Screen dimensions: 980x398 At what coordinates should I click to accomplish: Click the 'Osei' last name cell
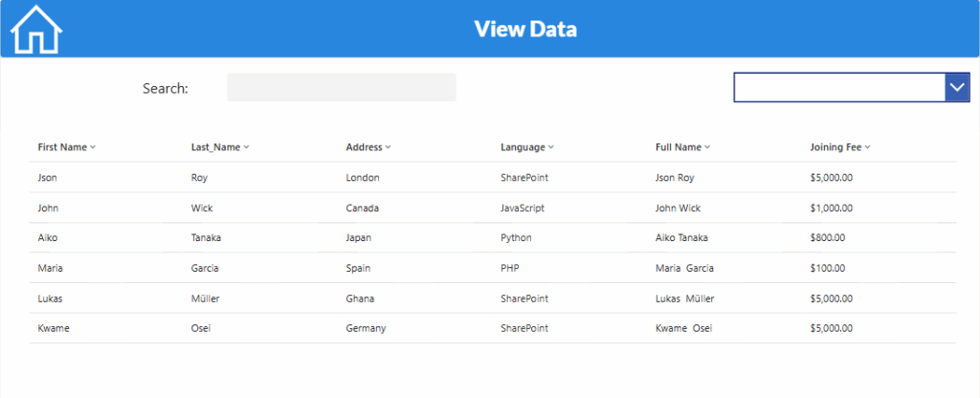201,329
